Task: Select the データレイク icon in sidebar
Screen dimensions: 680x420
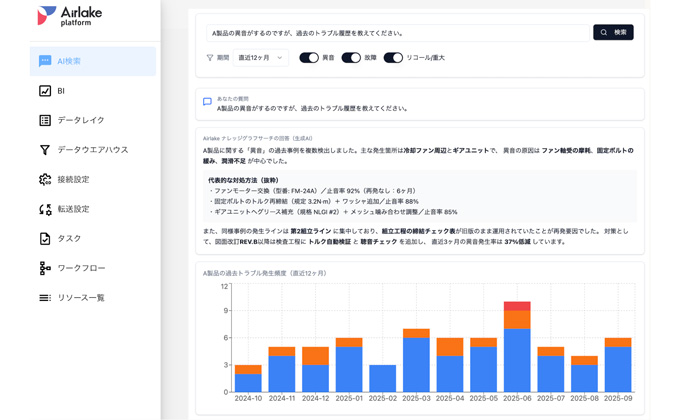Action: pos(45,120)
